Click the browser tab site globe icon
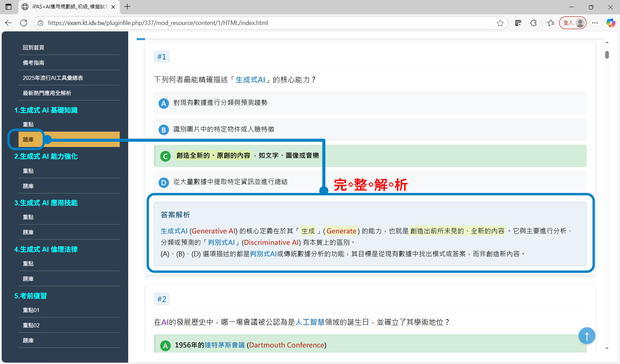The image size is (620, 364). pyautogui.click(x=25, y=7)
